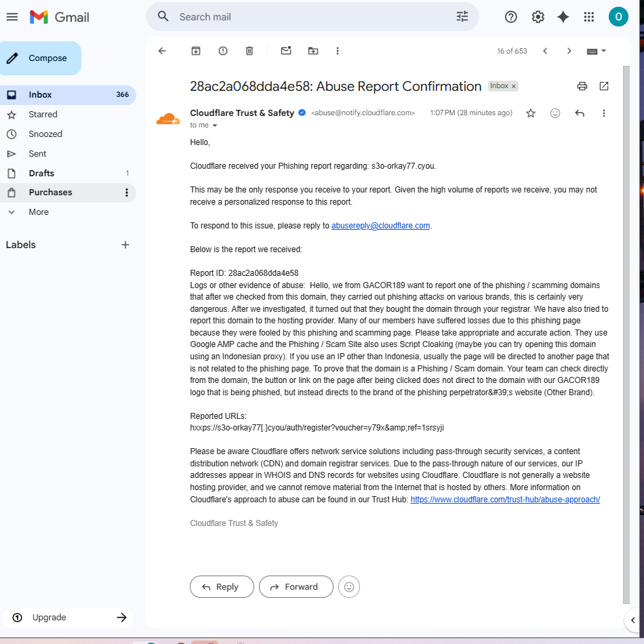Open the Inbox folder
644x644 pixels.
tap(68, 95)
